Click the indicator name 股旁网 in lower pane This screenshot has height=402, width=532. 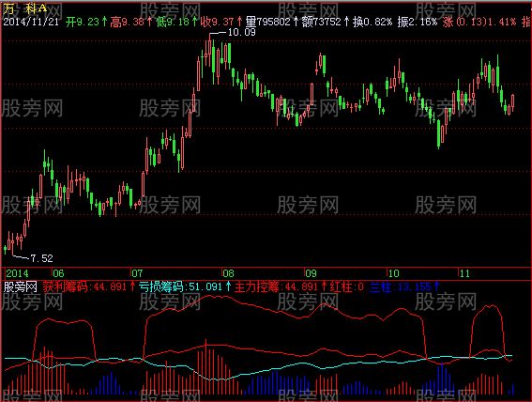click(20, 287)
